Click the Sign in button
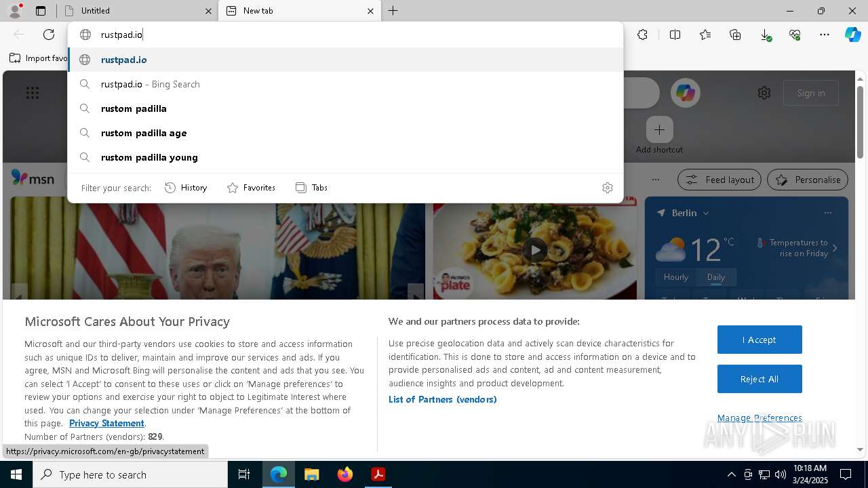Screen dimensions: 868x488 811,93
